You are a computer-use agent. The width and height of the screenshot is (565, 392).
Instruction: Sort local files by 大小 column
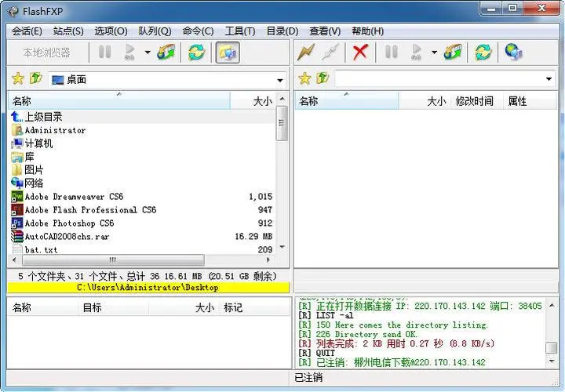coord(253,101)
